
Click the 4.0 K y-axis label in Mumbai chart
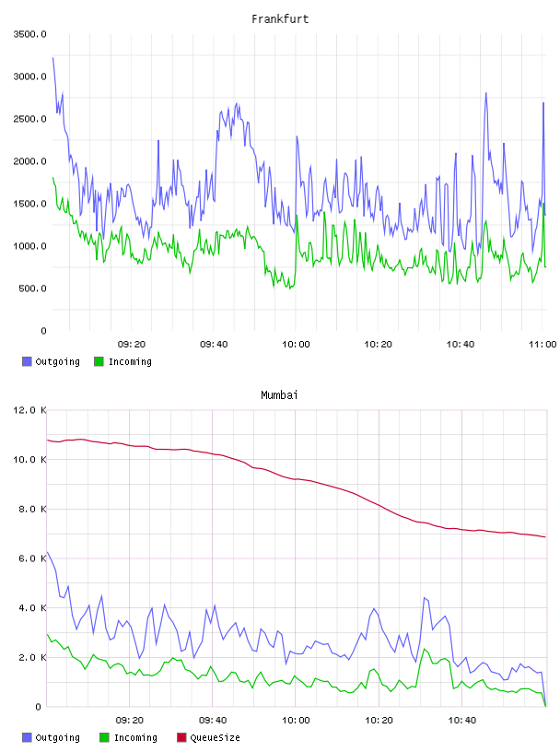pyautogui.click(x=32, y=607)
